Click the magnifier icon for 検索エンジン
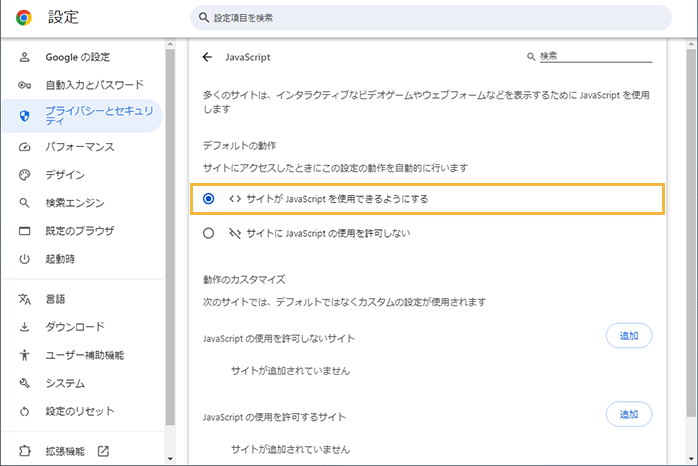This screenshot has width=698, height=466. (24, 203)
